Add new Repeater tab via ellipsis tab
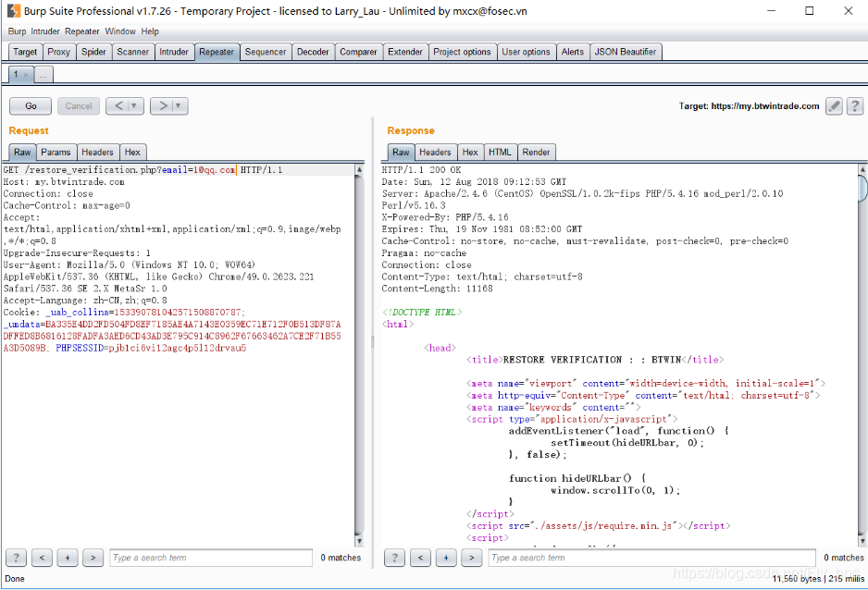Viewport: 868px width, 590px height. pos(43,75)
